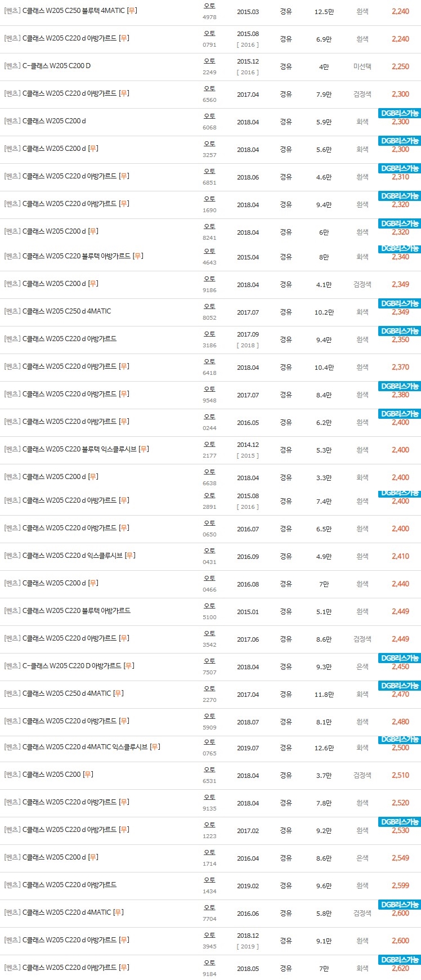Click mileage 11.8만 cell
This screenshot has height=980, width=421.
pyautogui.click(x=324, y=694)
